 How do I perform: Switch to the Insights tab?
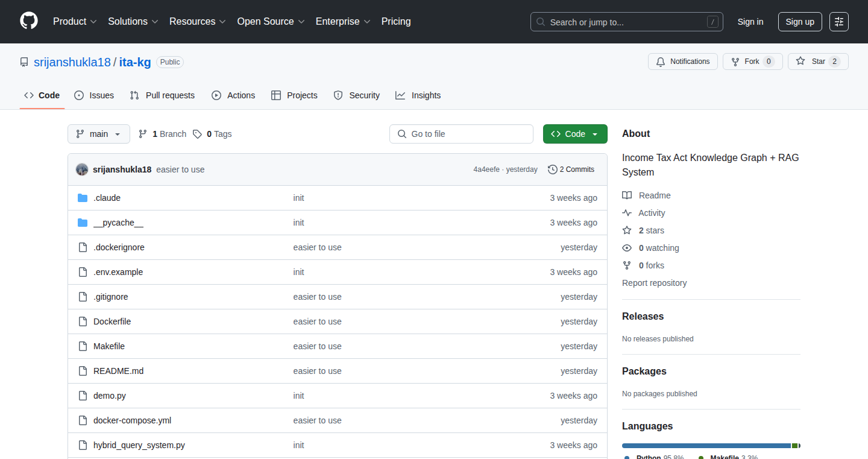[x=418, y=95]
